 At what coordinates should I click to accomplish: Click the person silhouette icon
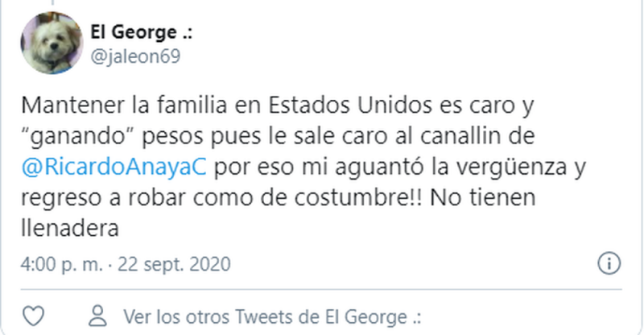pyautogui.click(x=97, y=316)
